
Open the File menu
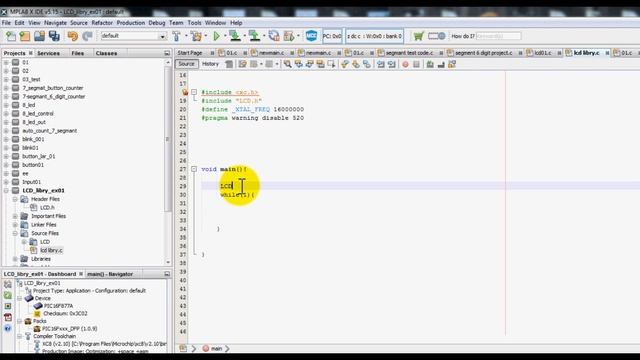click(6, 23)
